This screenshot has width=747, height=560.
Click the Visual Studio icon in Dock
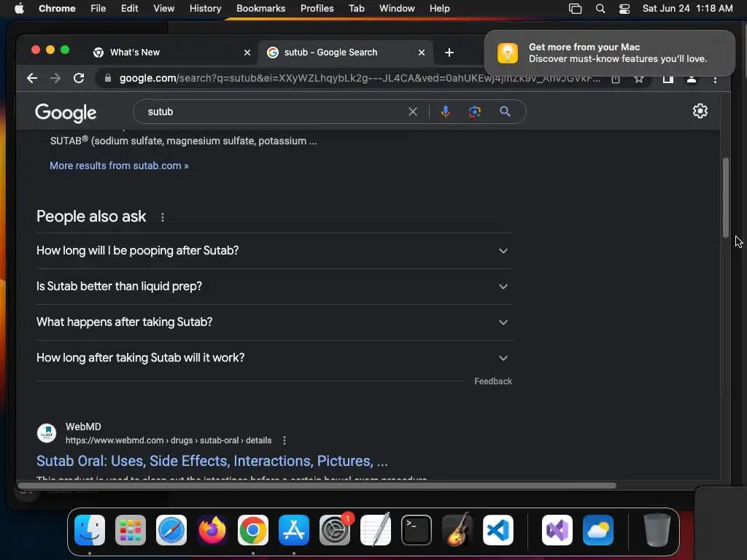coord(557,530)
